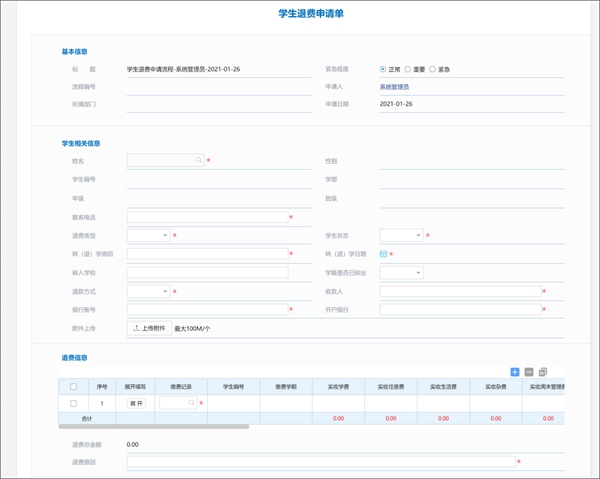Click the title value 学生退费申请流程-系统管理员-2021-01-26
This screenshot has height=479, width=600.
pyautogui.click(x=183, y=69)
